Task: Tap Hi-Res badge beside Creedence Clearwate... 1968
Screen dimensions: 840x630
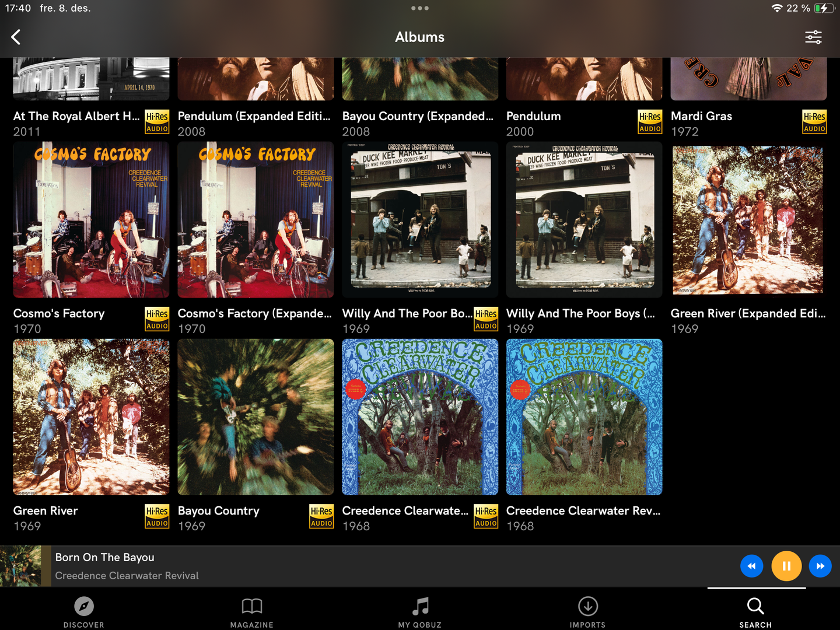Action: pyautogui.click(x=486, y=517)
